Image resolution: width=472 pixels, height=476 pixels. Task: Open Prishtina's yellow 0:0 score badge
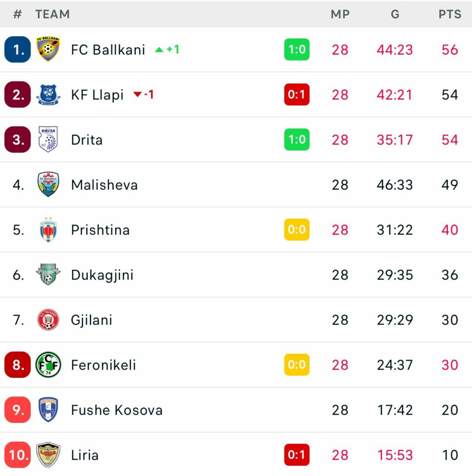click(297, 230)
